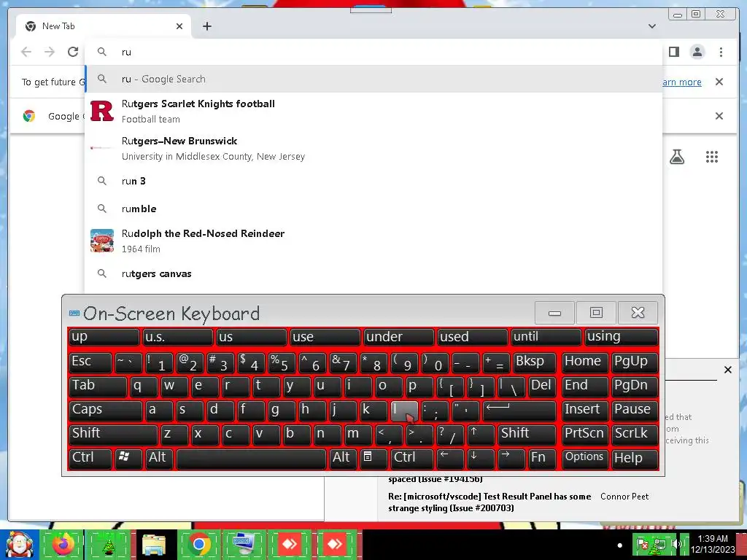Open the Start button Santa icon
The width and height of the screenshot is (747, 560).
[x=19, y=545]
